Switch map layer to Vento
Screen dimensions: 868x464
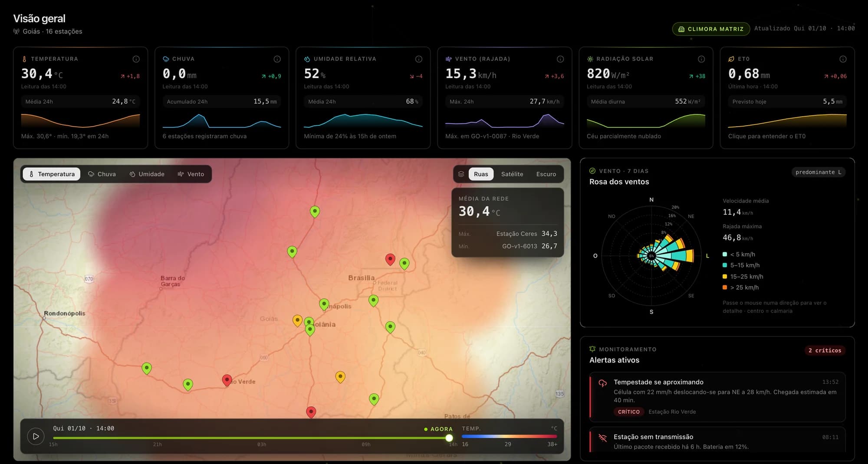191,174
